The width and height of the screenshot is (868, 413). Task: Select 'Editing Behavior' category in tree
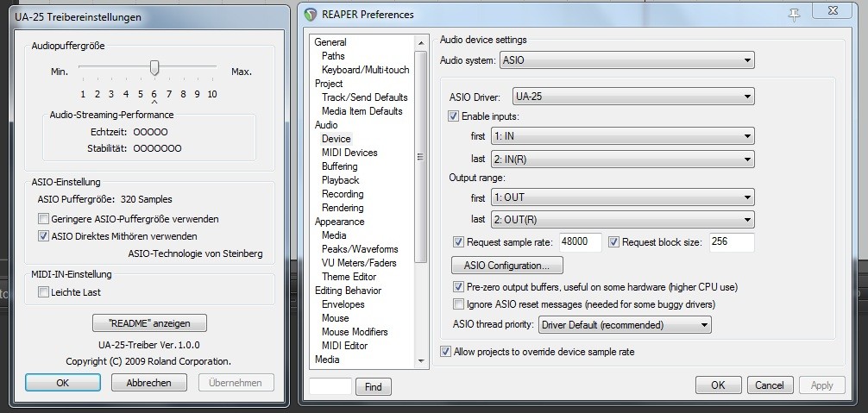click(x=349, y=291)
